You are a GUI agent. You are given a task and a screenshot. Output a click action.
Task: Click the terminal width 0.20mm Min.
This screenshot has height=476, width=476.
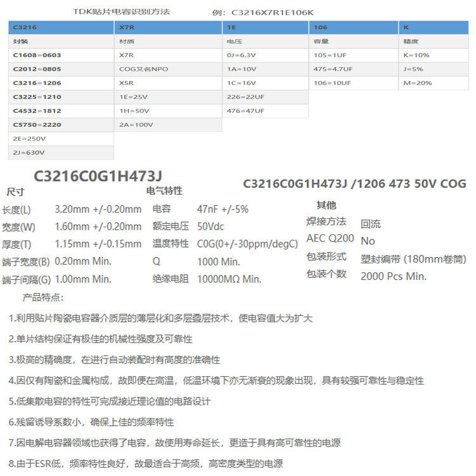pyautogui.click(x=83, y=261)
